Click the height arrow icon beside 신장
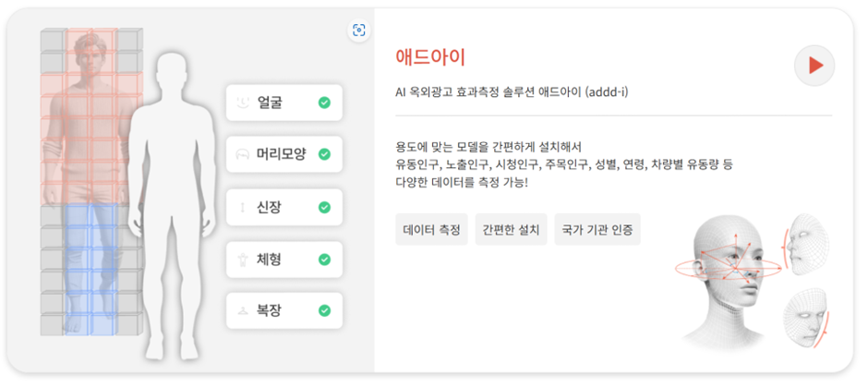The width and height of the screenshot is (868, 387). coord(243,207)
